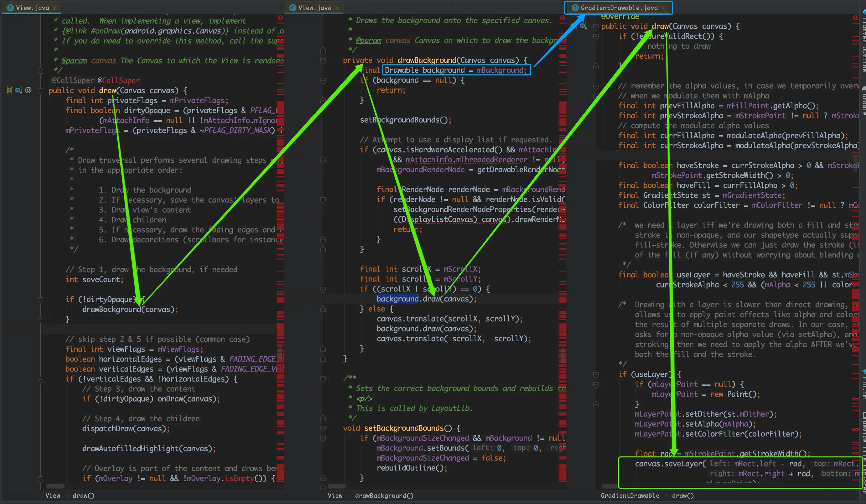Click the drawBackground() breadcrumb

coord(384,495)
